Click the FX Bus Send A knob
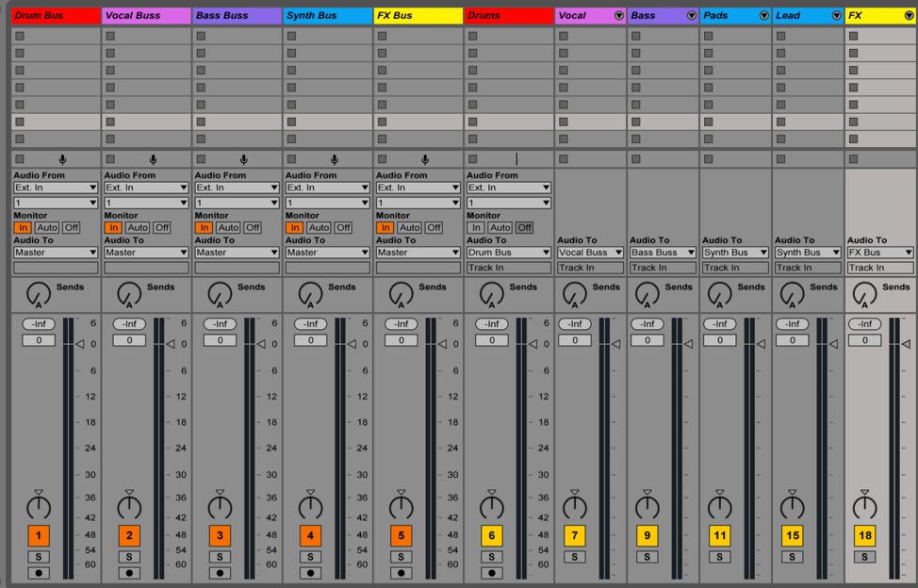Image resolution: width=918 pixels, height=588 pixels. coord(402,294)
